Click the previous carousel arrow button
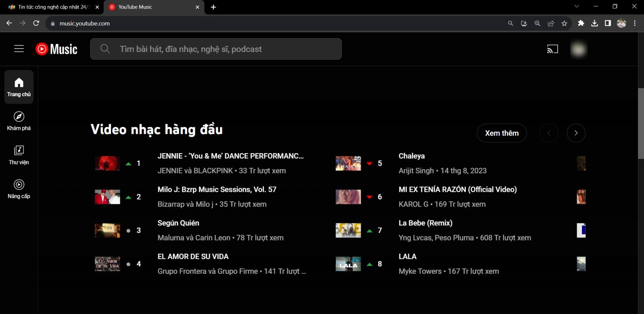The width and height of the screenshot is (644, 314). click(549, 133)
